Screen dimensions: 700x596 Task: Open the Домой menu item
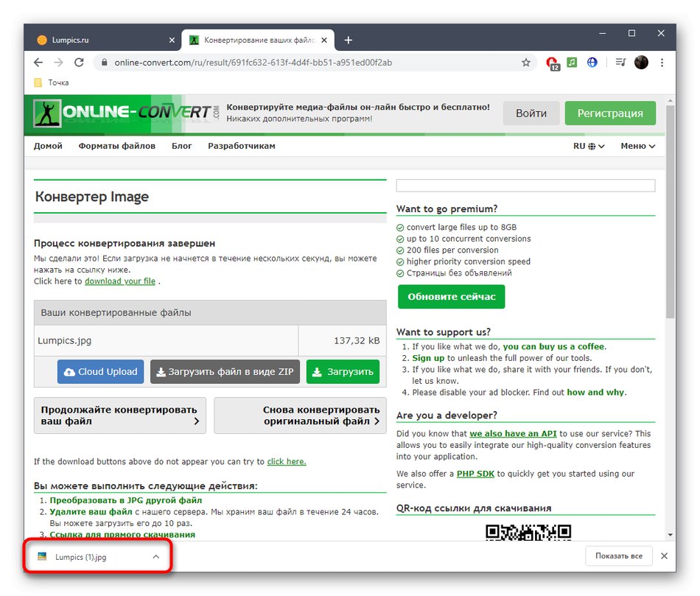[x=48, y=146]
